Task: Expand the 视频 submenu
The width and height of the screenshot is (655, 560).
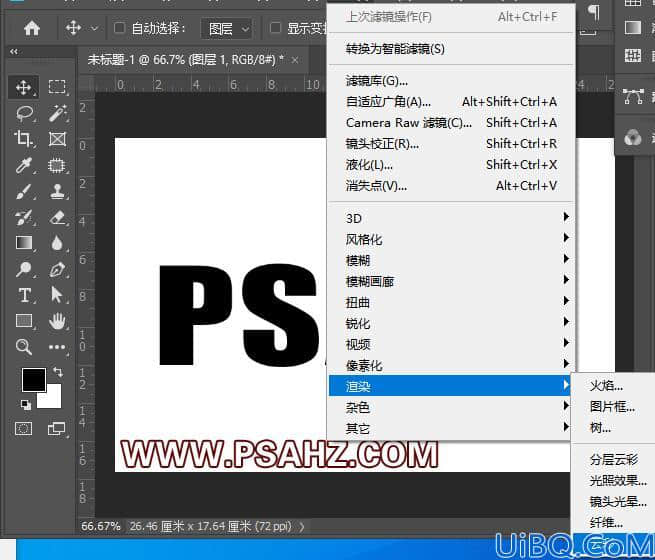Action: click(451, 344)
